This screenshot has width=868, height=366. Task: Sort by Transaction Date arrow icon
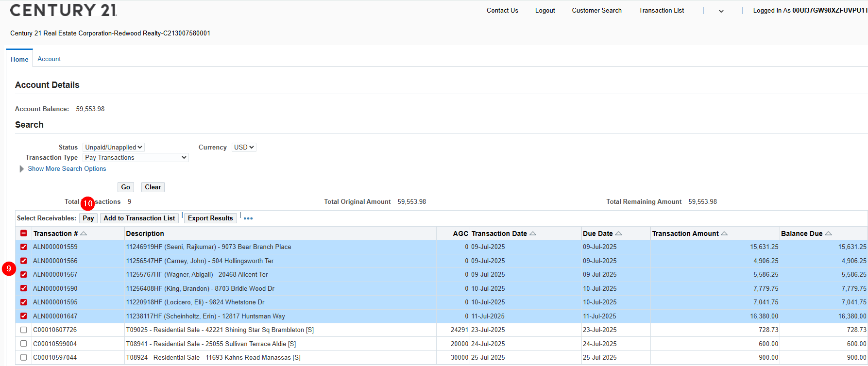(x=533, y=233)
